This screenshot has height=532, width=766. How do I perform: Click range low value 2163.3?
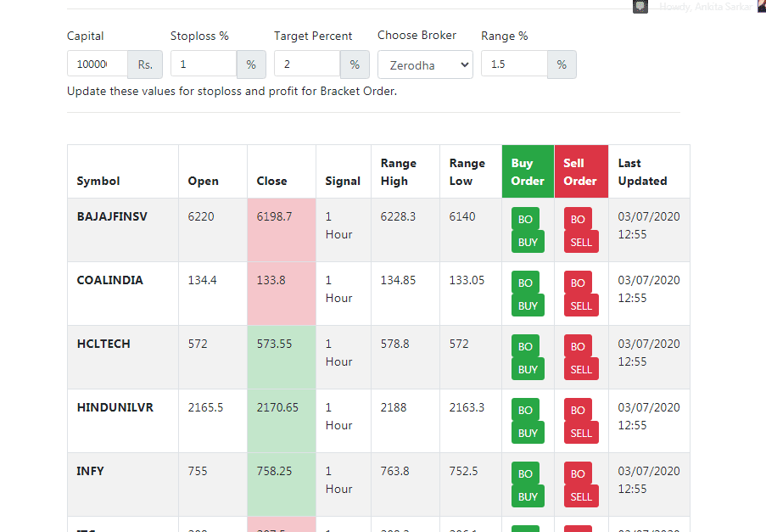pyautogui.click(x=467, y=407)
